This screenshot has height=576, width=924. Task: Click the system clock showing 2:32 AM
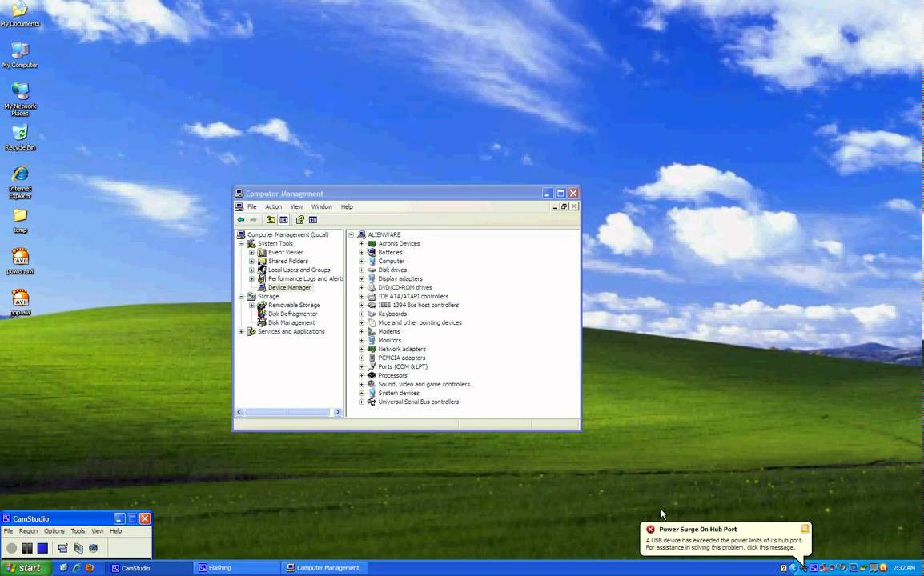[x=904, y=568]
